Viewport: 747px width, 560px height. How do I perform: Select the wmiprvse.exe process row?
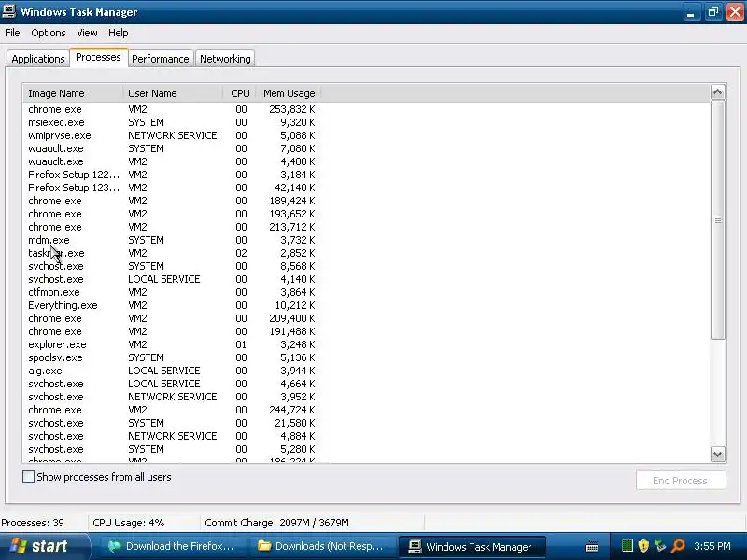click(172, 135)
